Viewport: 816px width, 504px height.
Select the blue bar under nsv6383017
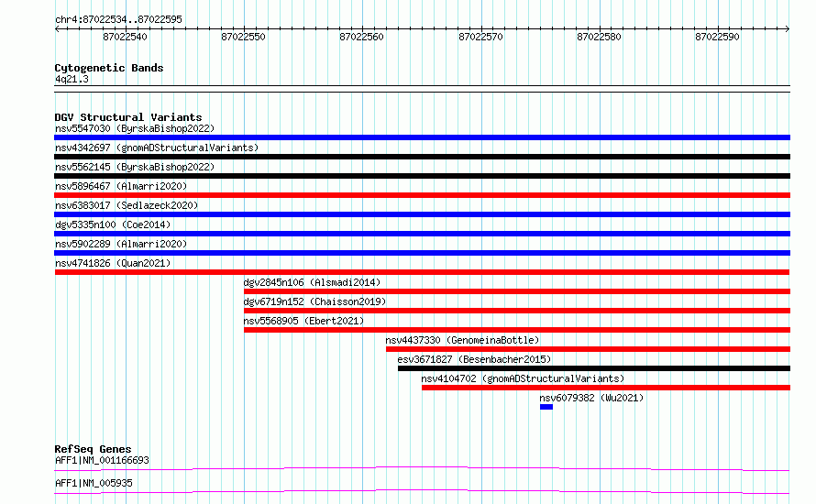[422, 214]
